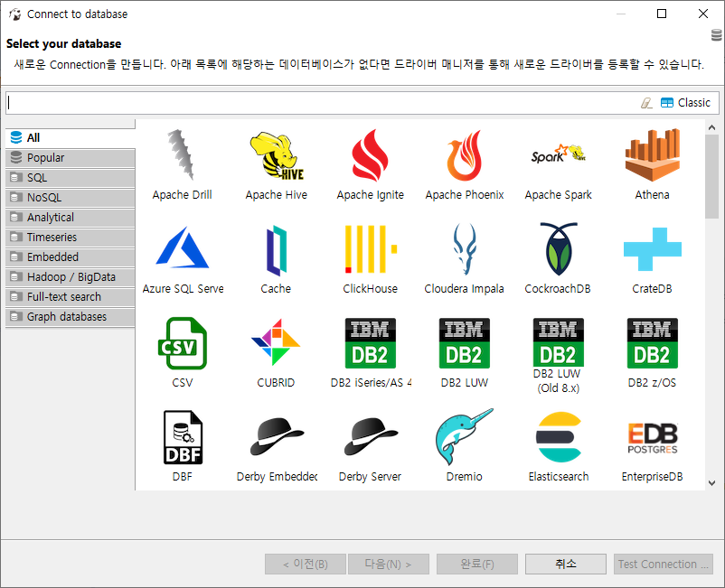
Task: Pick the Apache Phoenix database
Action: click(465, 155)
